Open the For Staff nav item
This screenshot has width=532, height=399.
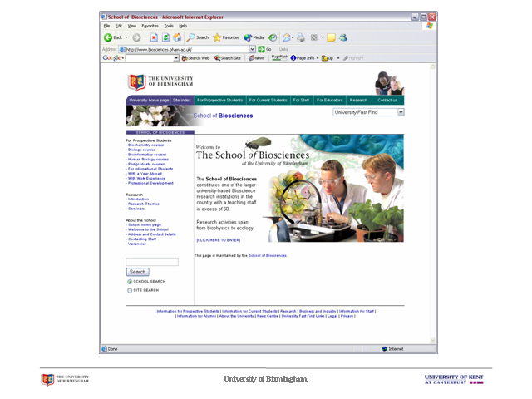coord(301,100)
